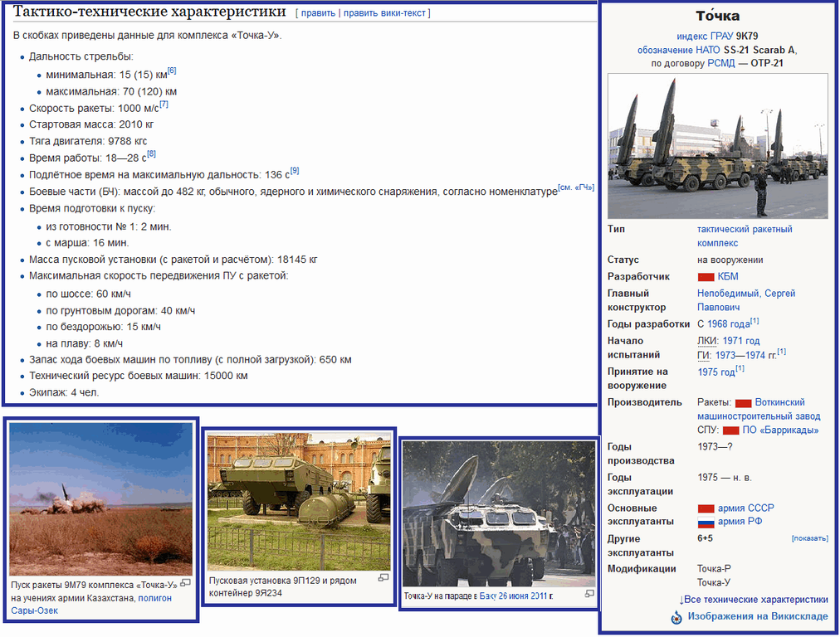
Task: Click the «максимальная: 70 (120) км» line
Action: [111, 91]
